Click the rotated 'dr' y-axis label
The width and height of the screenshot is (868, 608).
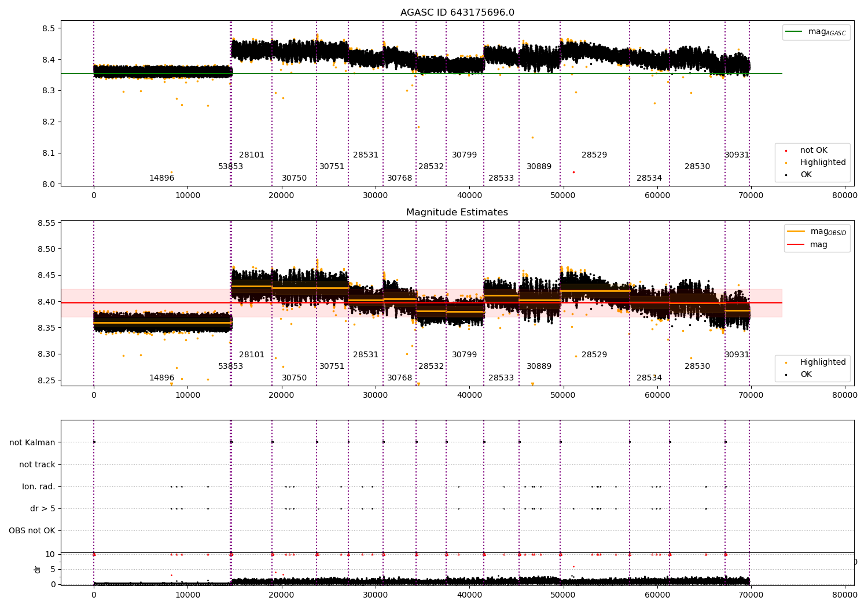[38, 569]
